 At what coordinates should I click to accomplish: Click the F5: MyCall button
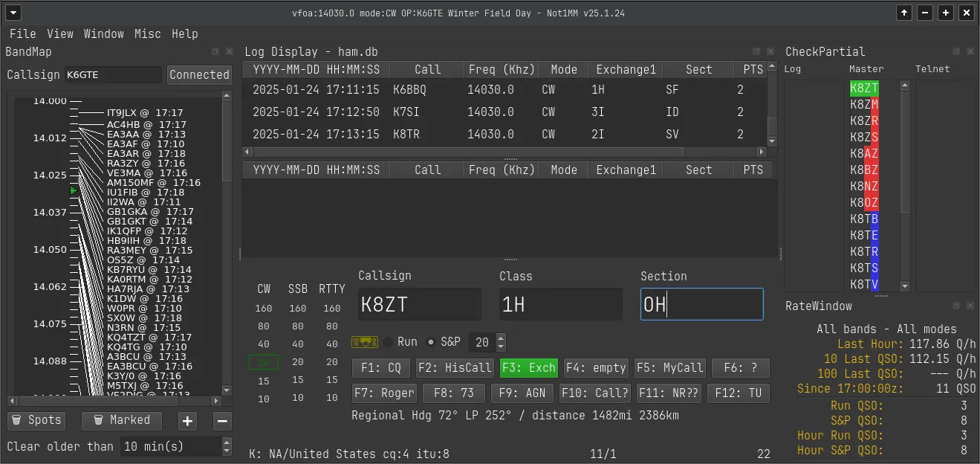coord(669,367)
